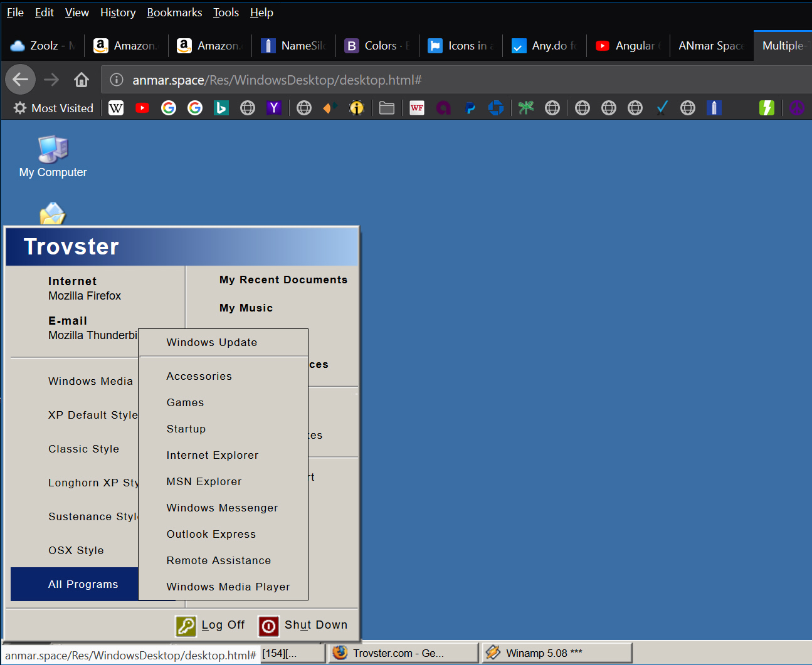Click the Shut Down button
Image resolution: width=812 pixels, height=665 pixels.
303,625
